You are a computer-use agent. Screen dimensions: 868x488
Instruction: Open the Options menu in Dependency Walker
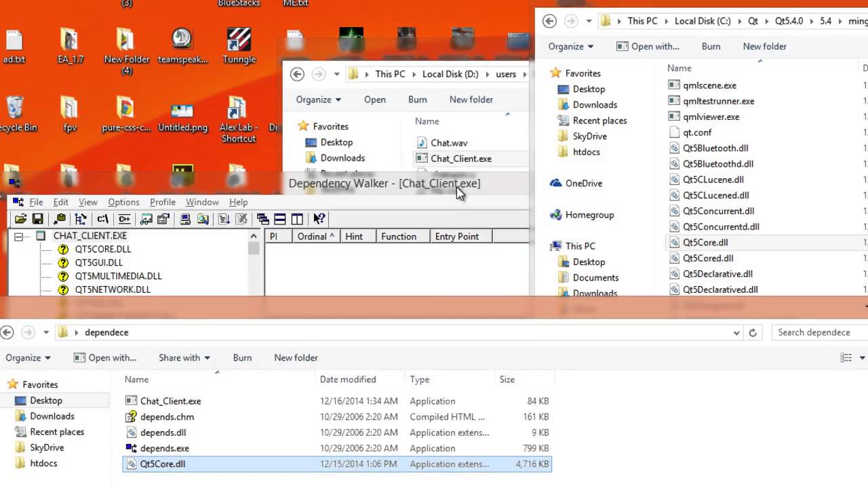pyautogui.click(x=123, y=202)
